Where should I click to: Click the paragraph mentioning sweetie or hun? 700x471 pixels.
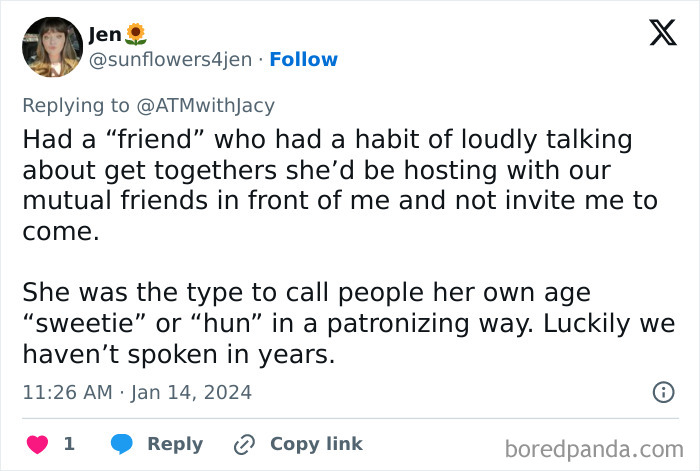pyautogui.click(x=349, y=323)
